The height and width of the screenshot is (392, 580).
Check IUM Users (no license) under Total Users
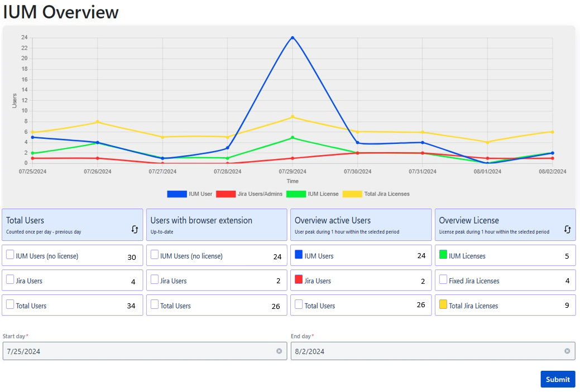(x=10, y=255)
